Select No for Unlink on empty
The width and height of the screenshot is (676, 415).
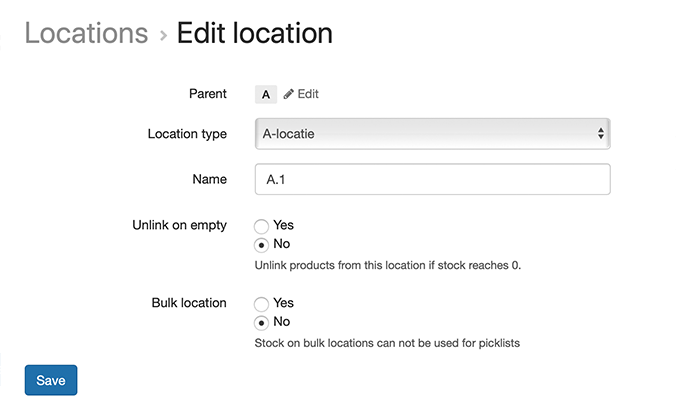(261, 245)
